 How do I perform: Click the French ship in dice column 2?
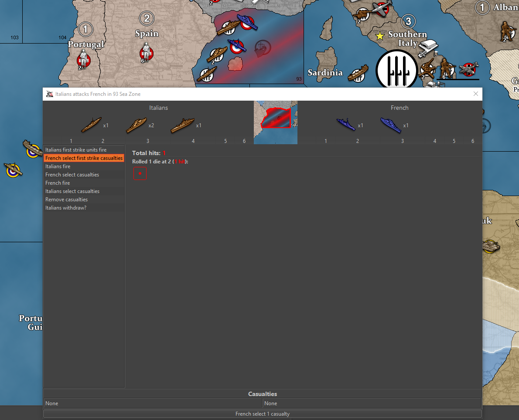click(x=346, y=125)
